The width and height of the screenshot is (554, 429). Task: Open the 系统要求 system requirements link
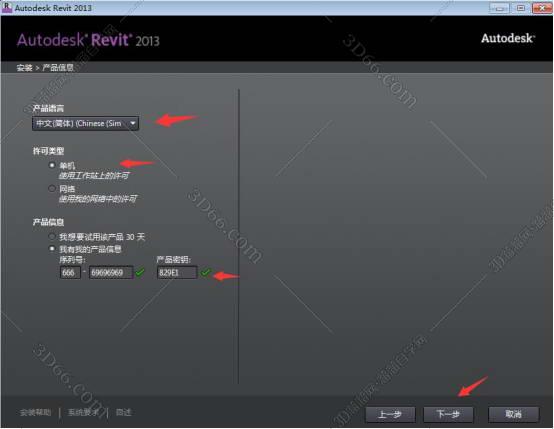click(x=83, y=412)
